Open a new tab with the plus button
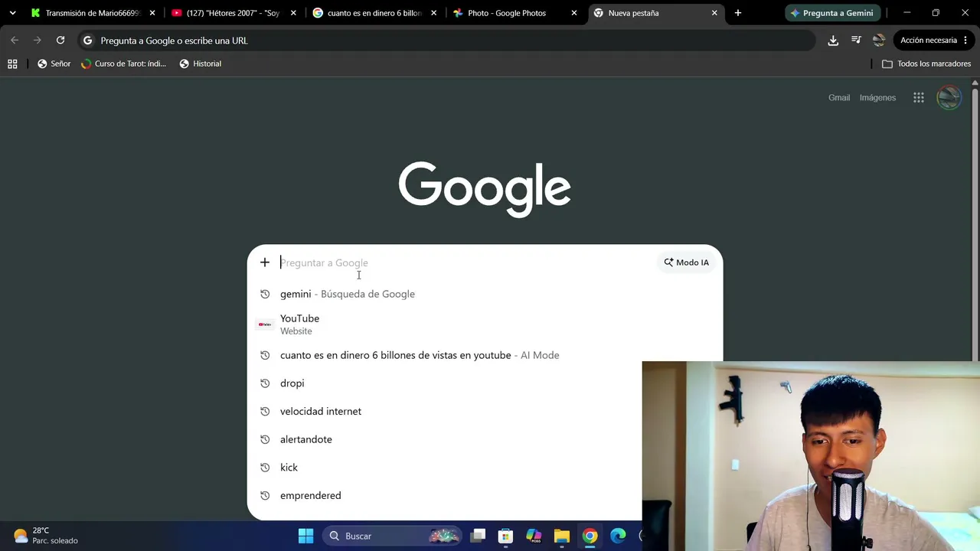980x551 pixels. [x=738, y=13]
